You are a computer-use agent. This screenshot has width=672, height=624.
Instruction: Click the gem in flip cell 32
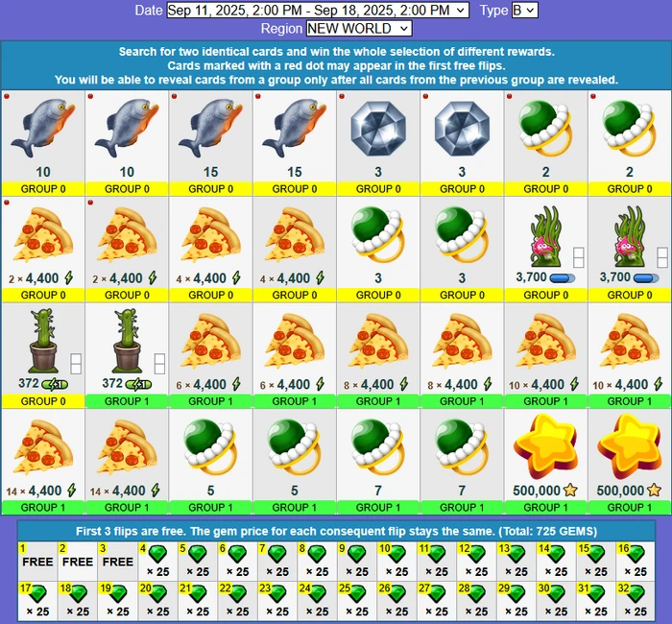click(636, 594)
